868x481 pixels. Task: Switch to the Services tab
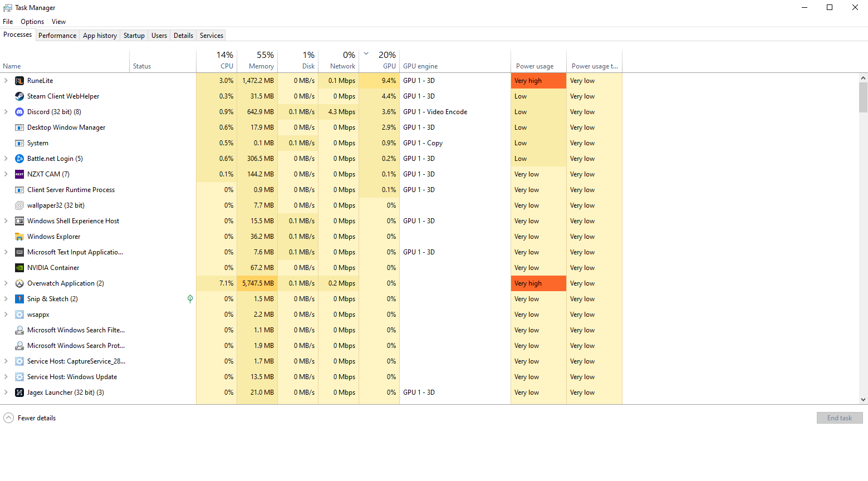pyautogui.click(x=212, y=36)
